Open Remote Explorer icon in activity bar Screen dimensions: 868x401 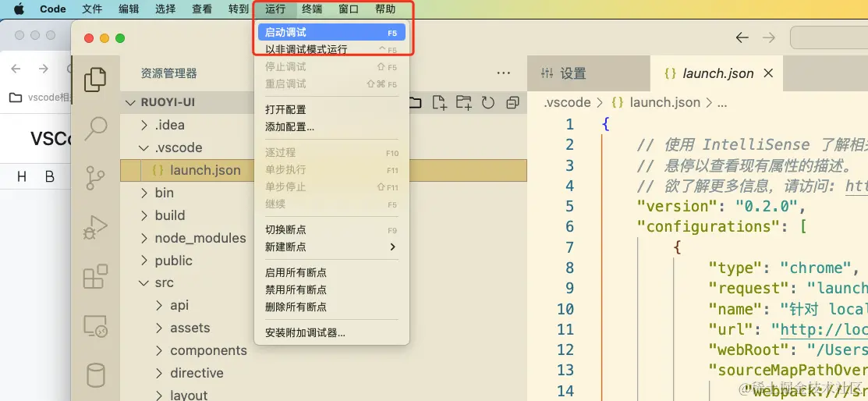(95, 326)
